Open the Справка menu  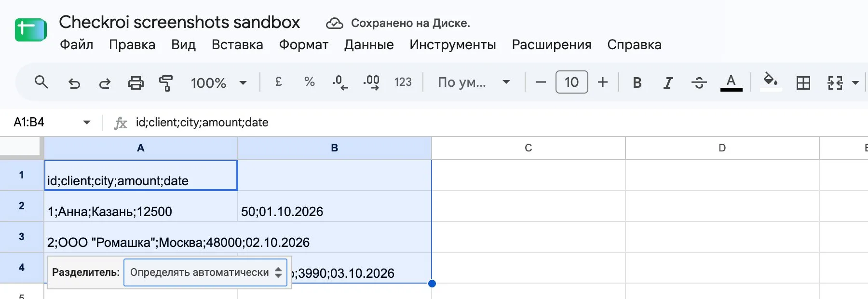634,45
